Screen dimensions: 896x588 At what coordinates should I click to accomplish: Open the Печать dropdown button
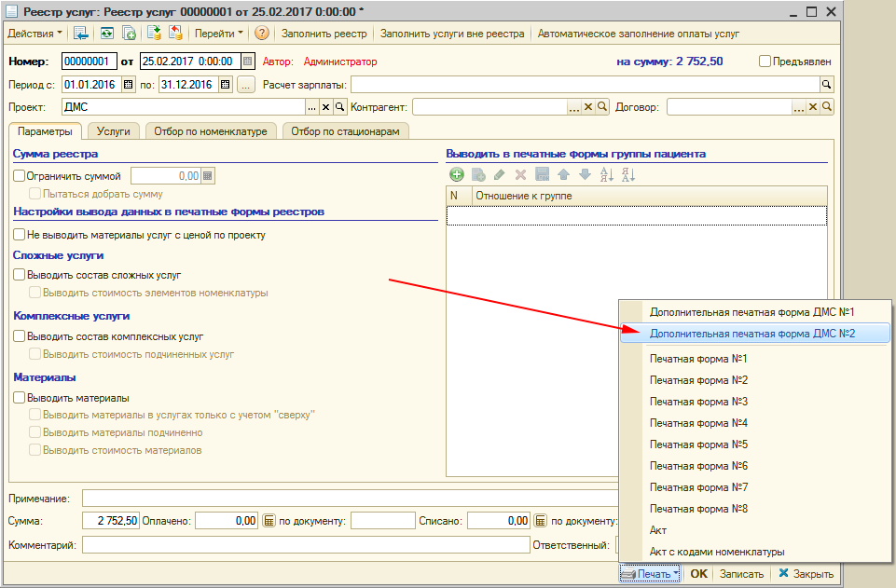(x=649, y=574)
